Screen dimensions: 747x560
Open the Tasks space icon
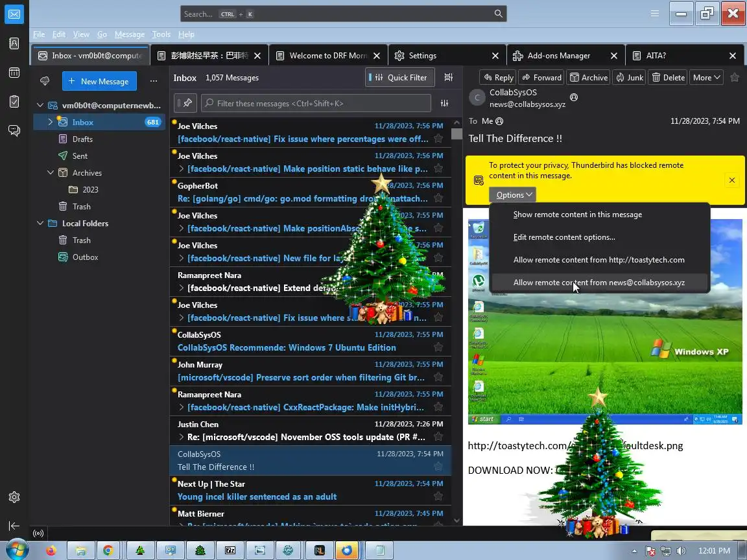14,101
